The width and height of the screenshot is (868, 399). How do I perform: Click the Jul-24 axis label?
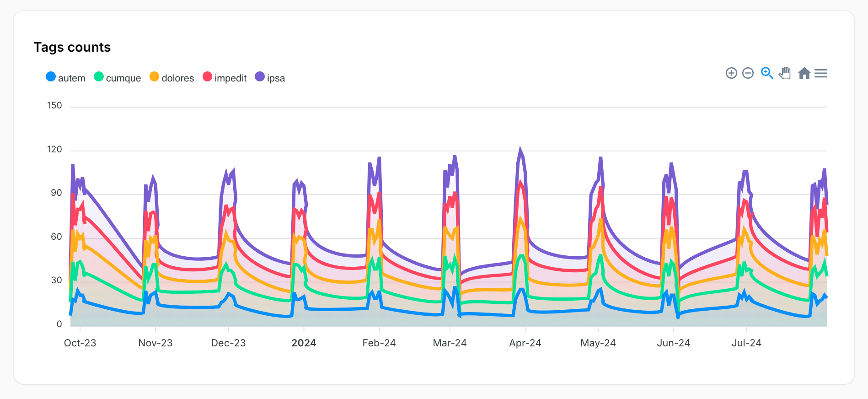point(746,343)
